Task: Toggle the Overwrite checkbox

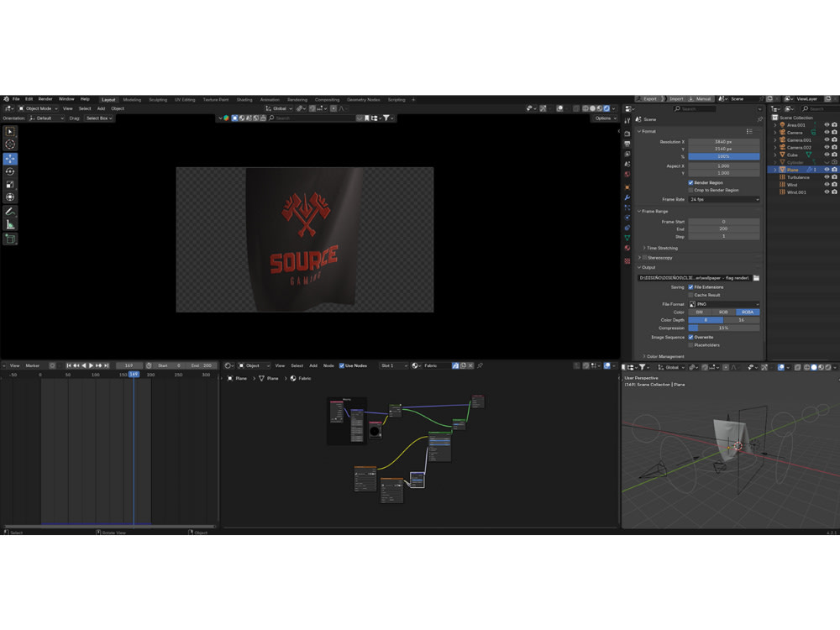Action: [x=690, y=338]
